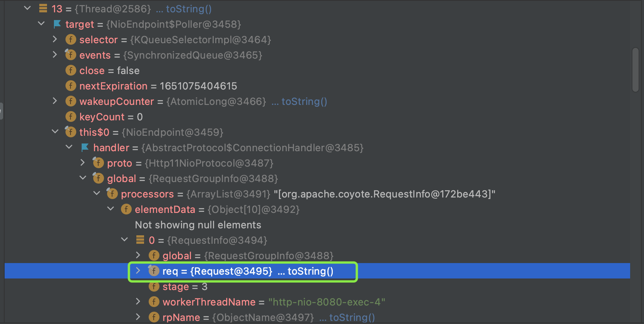Click the field icon beside processors
The width and height of the screenshot is (644, 324).
coord(112,193)
